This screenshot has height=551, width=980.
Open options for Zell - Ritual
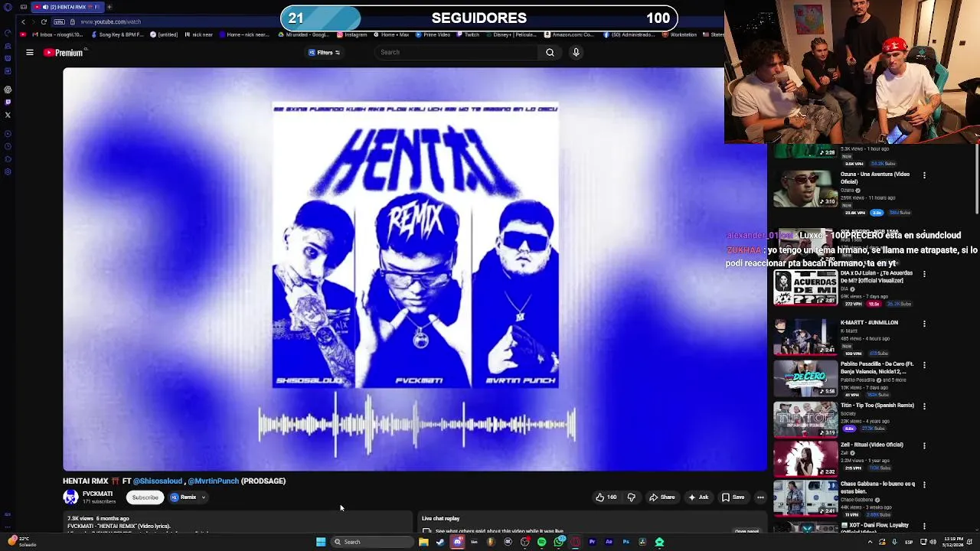[x=924, y=445]
